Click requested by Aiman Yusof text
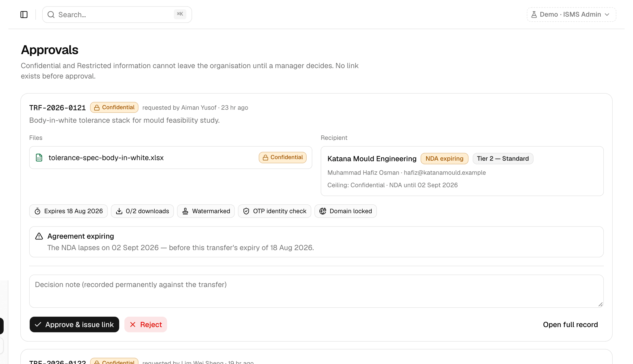The image size is (633, 364). coord(179,108)
